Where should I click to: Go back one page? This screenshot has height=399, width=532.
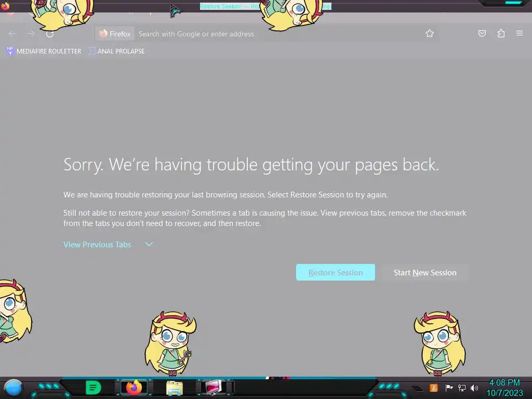click(12, 34)
